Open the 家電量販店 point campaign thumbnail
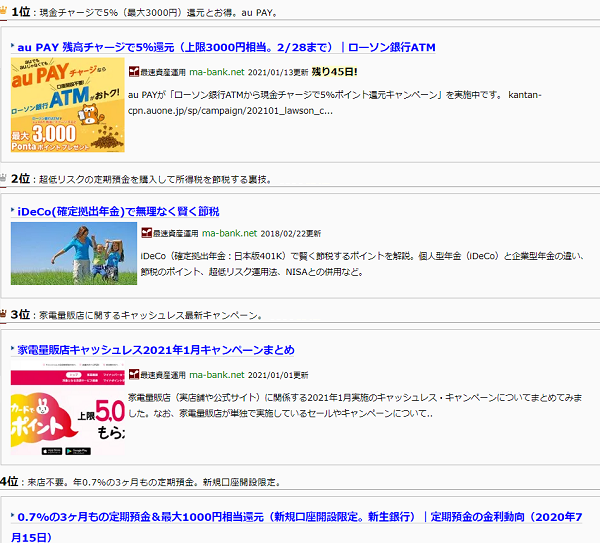Viewport: 600px width, 543px height. click(68, 408)
